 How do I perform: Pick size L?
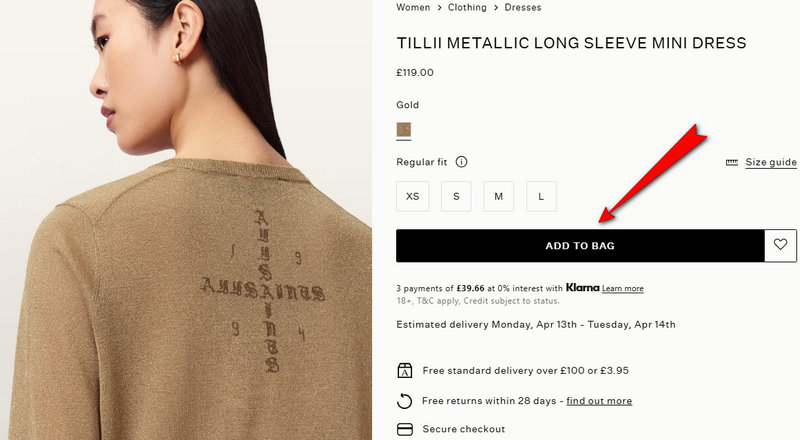tap(541, 196)
